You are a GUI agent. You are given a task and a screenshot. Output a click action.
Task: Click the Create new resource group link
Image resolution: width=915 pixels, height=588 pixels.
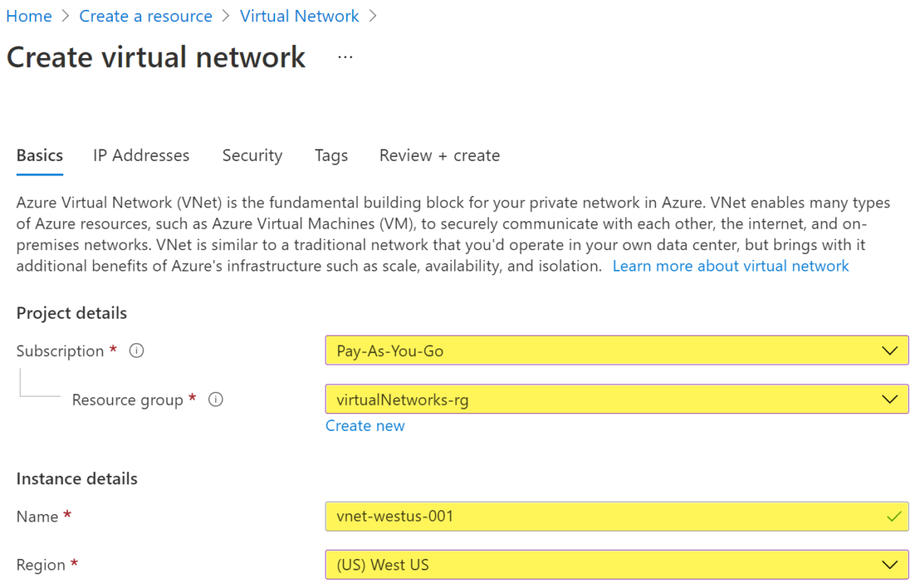365,425
